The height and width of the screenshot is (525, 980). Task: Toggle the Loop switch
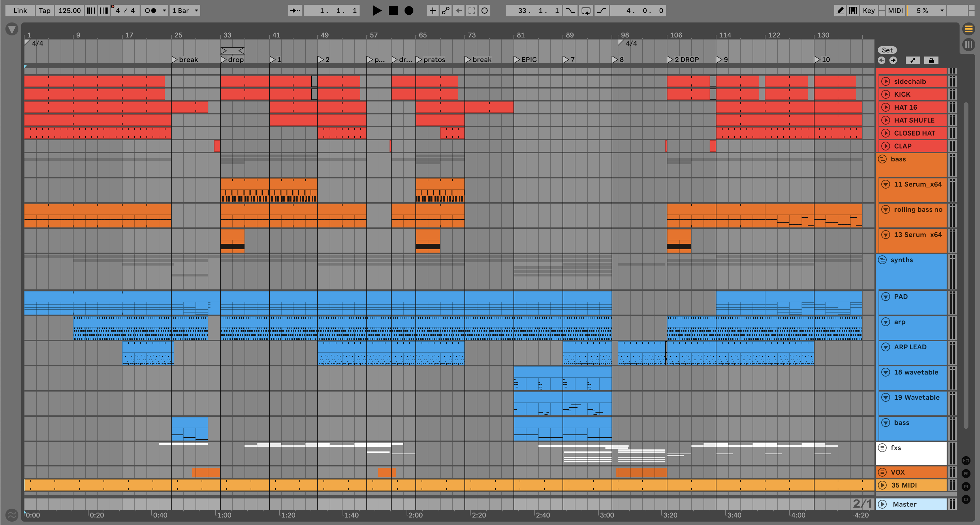click(586, 11)
